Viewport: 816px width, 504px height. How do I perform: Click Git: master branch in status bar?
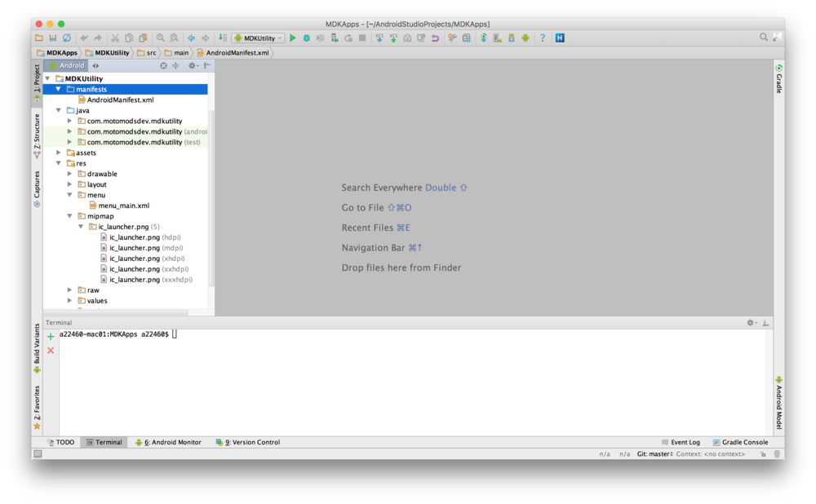point(654,454)
